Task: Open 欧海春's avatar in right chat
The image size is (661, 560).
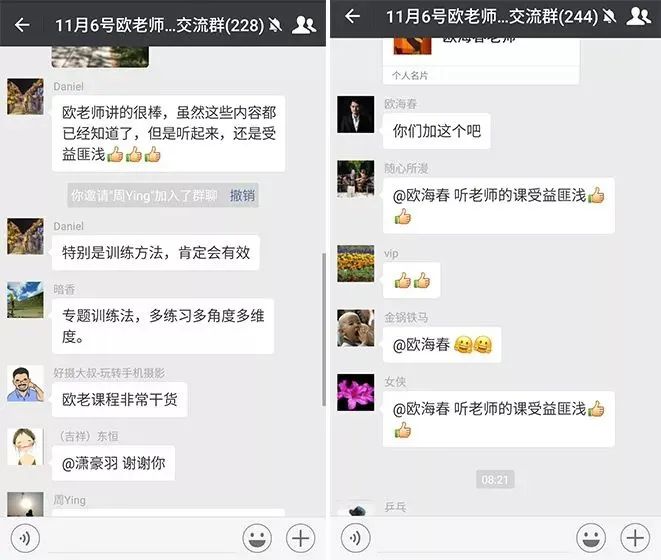Action: pos(355,114)
